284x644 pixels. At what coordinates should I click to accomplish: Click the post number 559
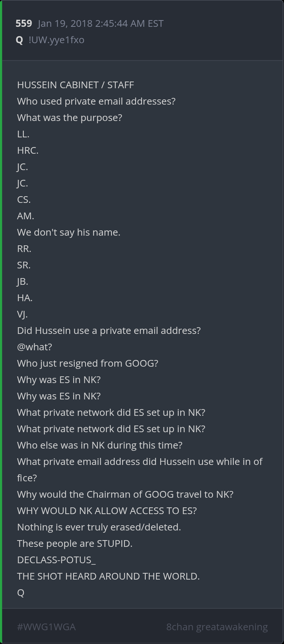coord(23,23)
